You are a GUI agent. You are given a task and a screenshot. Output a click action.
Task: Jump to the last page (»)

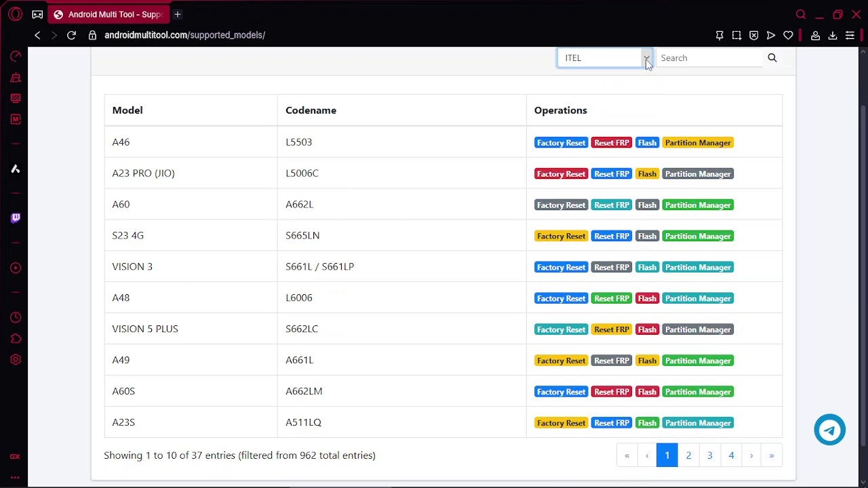(771, 455)
